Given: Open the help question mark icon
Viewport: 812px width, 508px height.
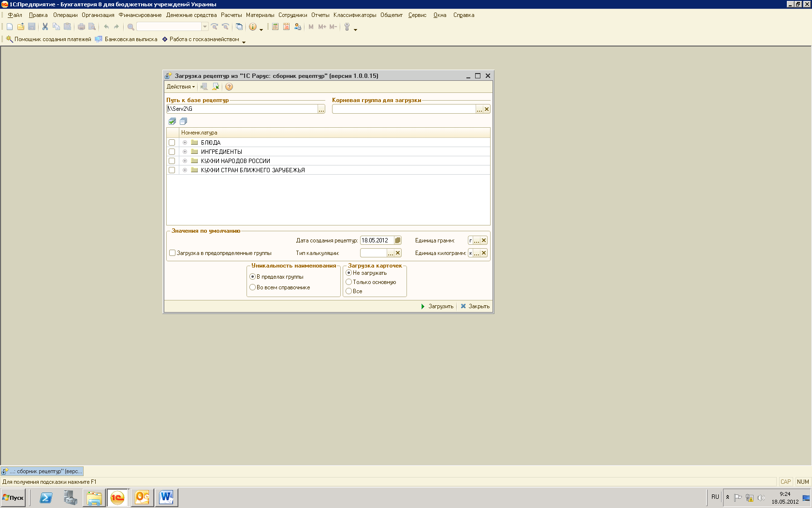Looking at the screenshot, I should click(x=229, y=87).
